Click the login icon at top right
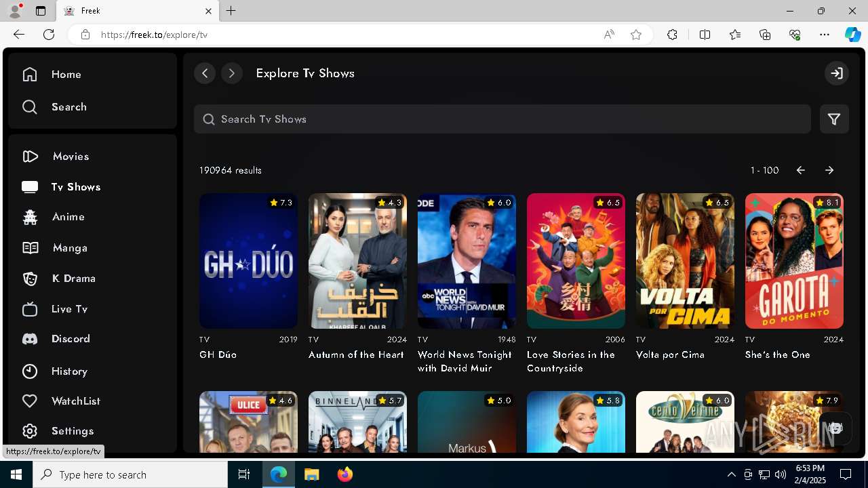This screenshot has width=868, height=488. [x=837, y=73]
